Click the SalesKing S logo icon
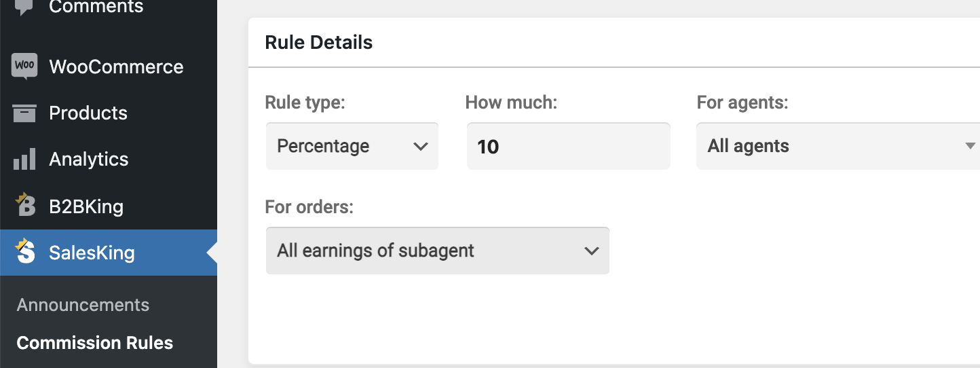Viewport: 980px width, 368px height. coord(24,251)
